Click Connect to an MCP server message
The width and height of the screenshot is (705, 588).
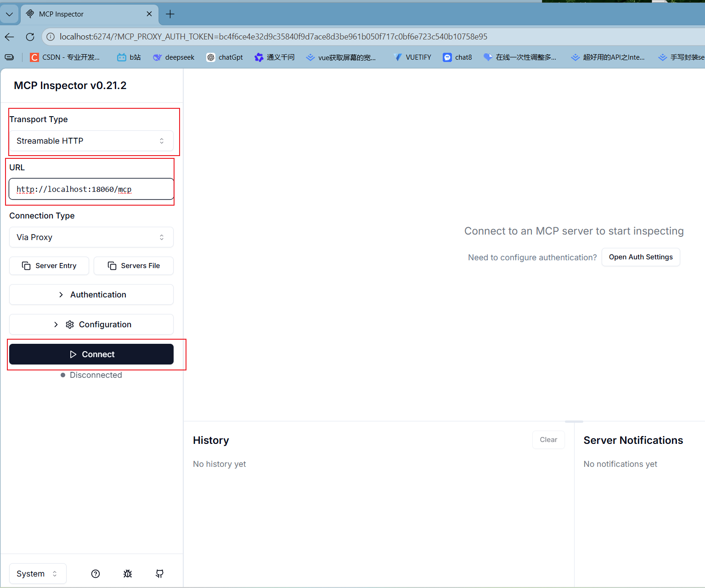pos(574,231)
